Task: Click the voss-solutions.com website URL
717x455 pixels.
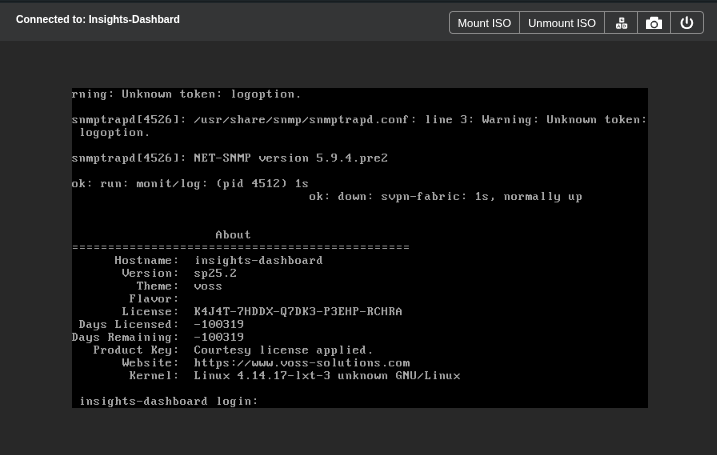Action: point(301,363)
